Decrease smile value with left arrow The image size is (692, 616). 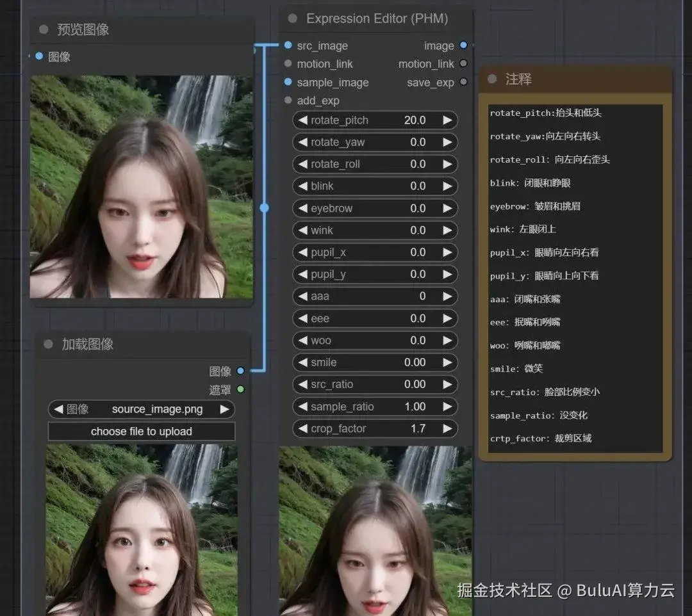click(x=302, y=362)
